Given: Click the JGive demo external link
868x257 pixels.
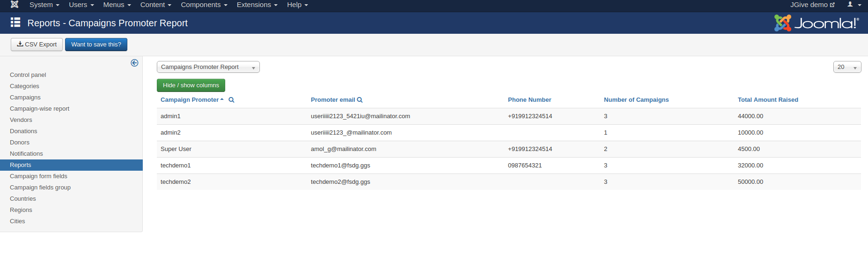Looking at the screenshot, I should point(812,5).
